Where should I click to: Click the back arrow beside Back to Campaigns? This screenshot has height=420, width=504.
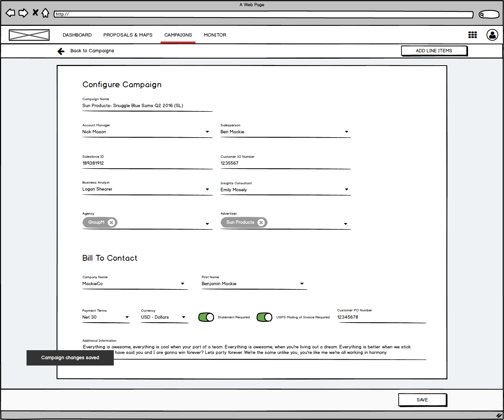click(61, 51)
